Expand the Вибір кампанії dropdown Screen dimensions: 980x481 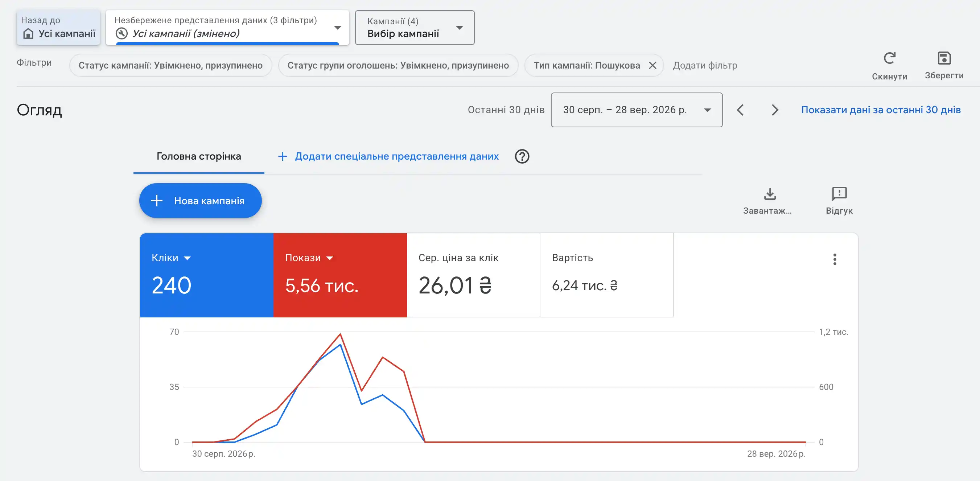pyautogui.click(x=415, y=28)
